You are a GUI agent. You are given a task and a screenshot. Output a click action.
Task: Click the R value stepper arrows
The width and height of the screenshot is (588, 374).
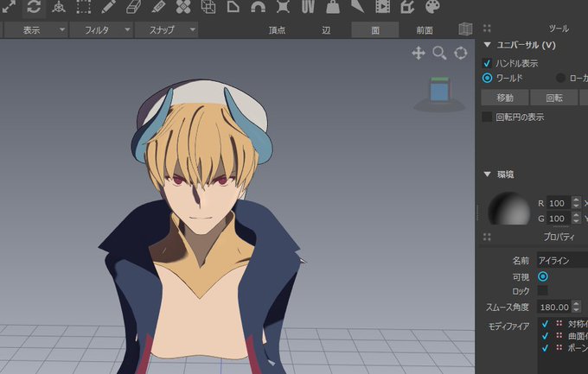tap(576, 203)
